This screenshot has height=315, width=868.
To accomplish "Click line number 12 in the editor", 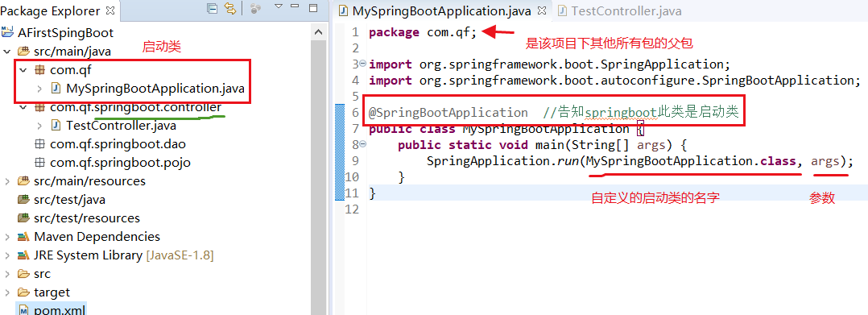I will click(352, 209).
